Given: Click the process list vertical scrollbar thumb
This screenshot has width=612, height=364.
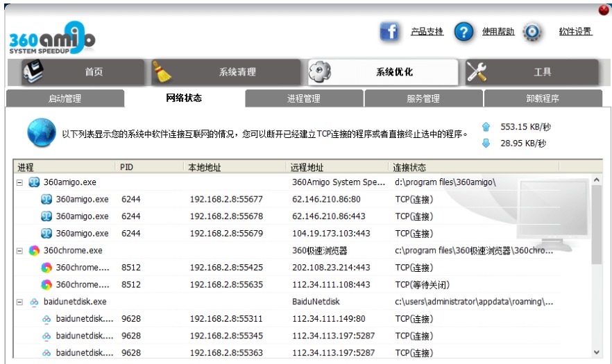Looking at the screenshot, I should click(597, 225).
